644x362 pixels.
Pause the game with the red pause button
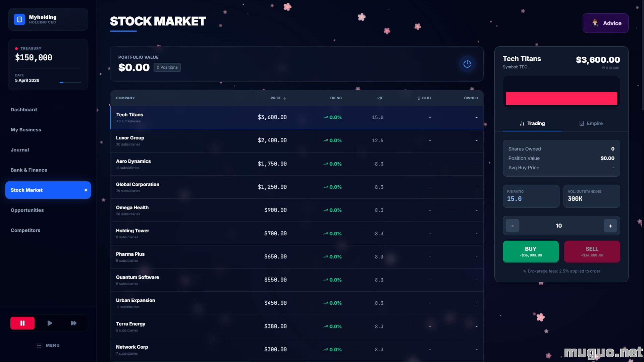[x=22, y=323]
